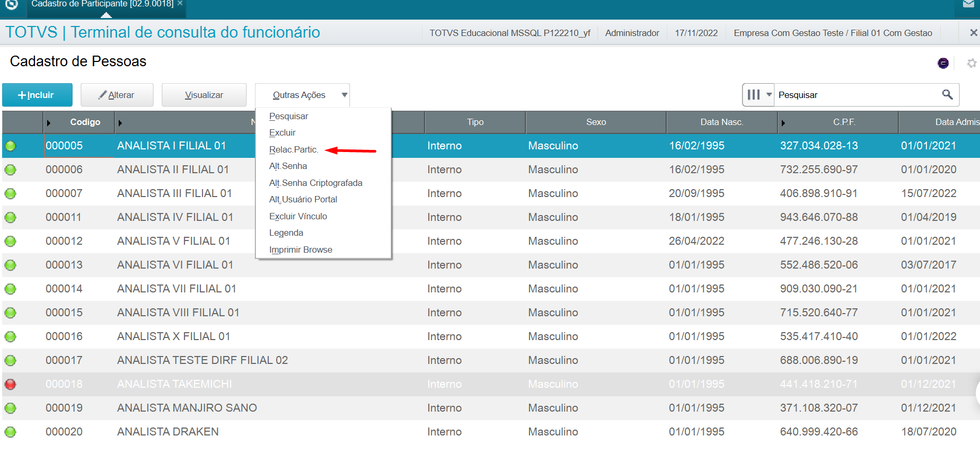Image resolution: width=980 pixels, height=463 pixels.
Task: Choose Excluir Vínculo from the menu
Action: [x=298, y=216]
